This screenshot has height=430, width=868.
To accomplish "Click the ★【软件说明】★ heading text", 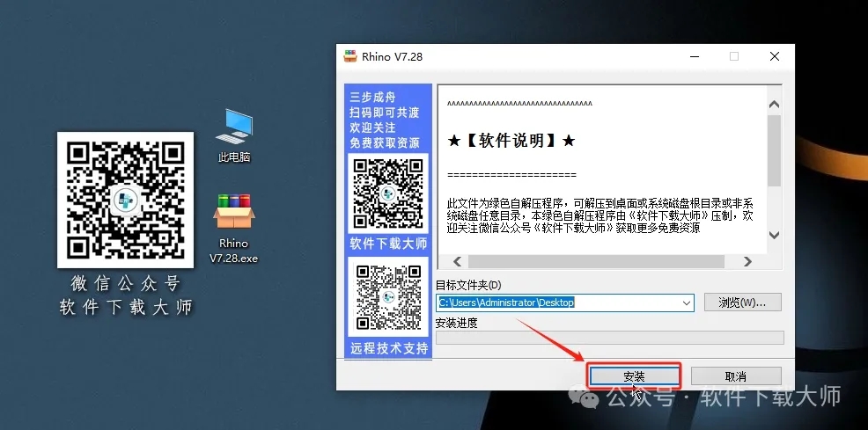I will (511, 141).
